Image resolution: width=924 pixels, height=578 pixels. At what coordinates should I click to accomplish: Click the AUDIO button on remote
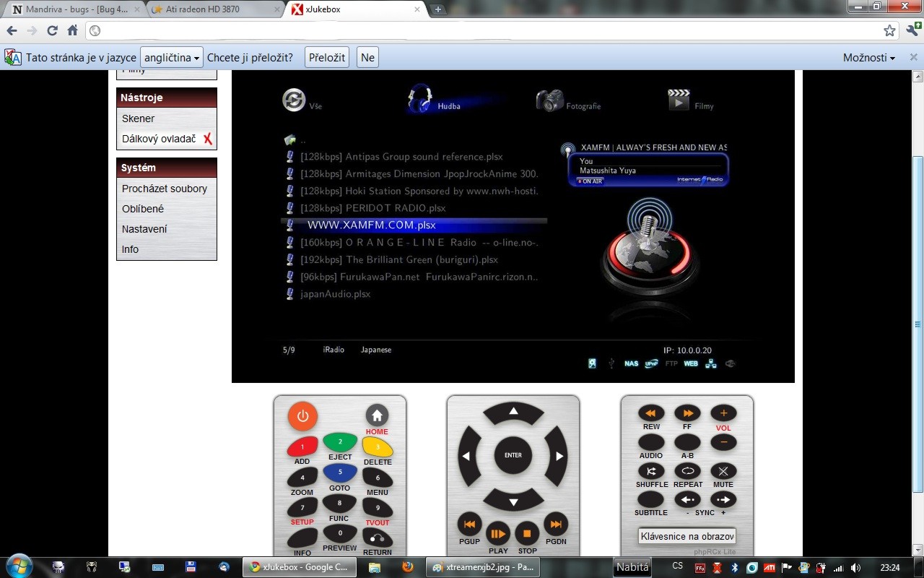651,442
